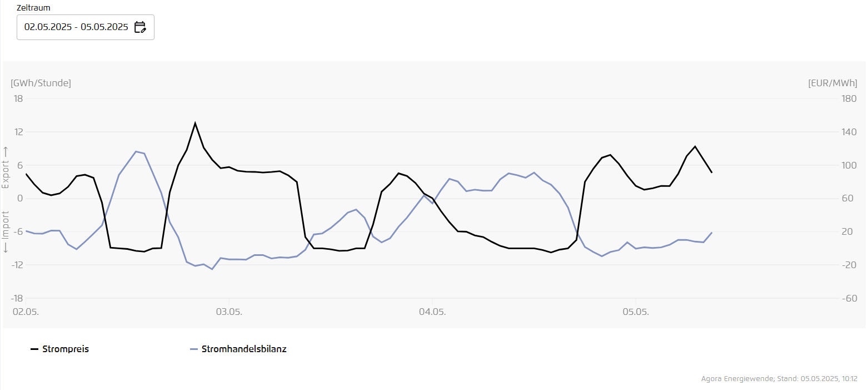Click the date range field 02.05.2025 - 05.05.2025
This screenshot has height=390, width=868.
click(76, 27)
